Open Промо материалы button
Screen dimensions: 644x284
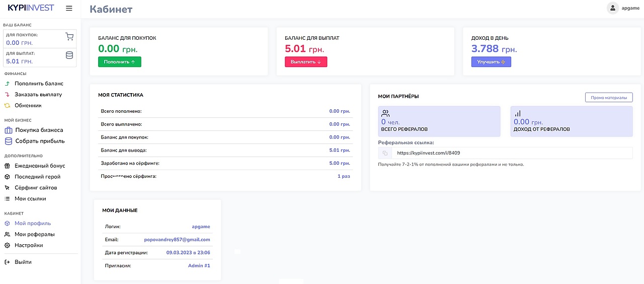[609, 97]
